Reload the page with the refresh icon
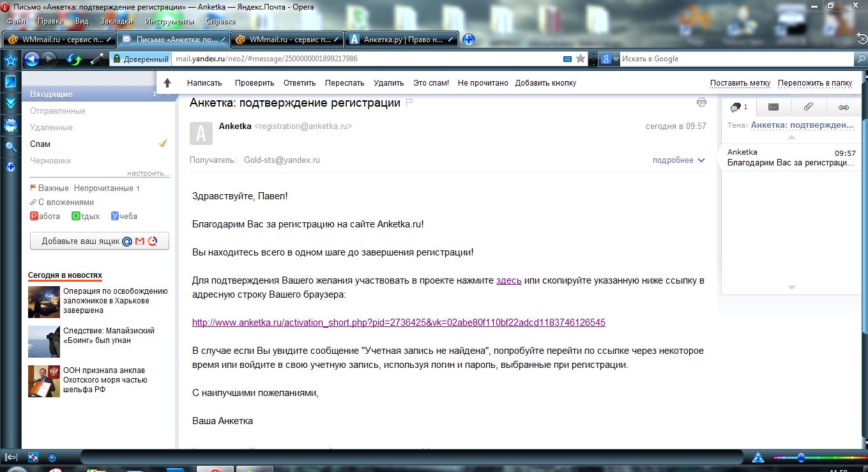 point(75,59)
